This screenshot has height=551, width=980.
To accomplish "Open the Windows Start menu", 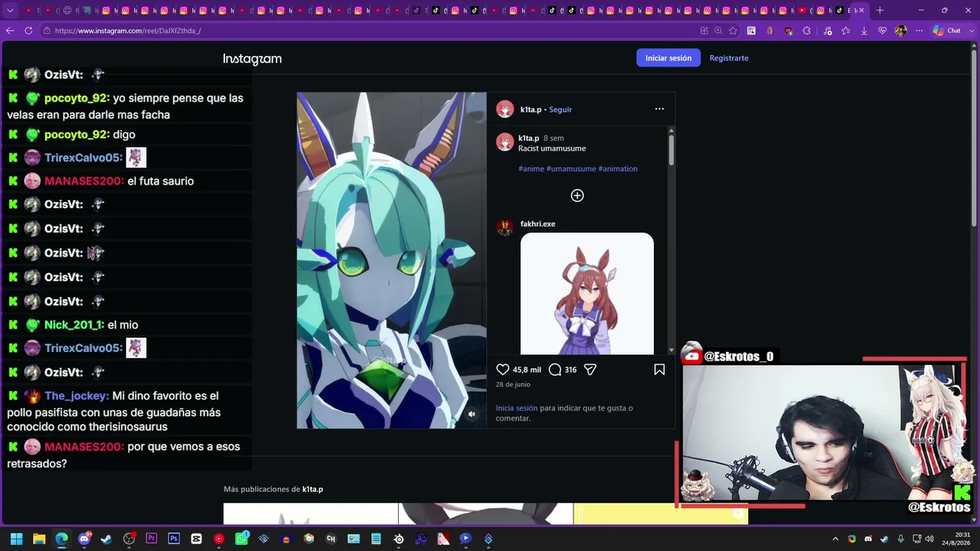I will tap(16, 539).
